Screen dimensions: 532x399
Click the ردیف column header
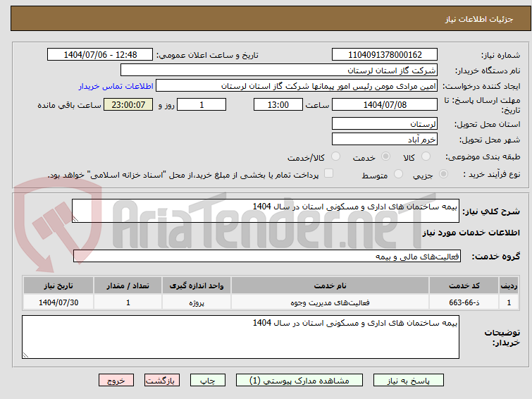click(x=509, y=286)
